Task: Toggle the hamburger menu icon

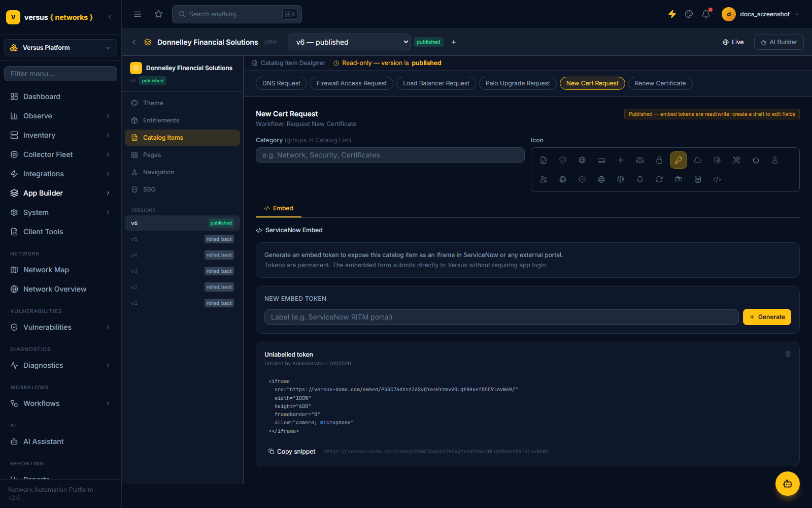Action: pyautogui.click(x=138, y=14)
